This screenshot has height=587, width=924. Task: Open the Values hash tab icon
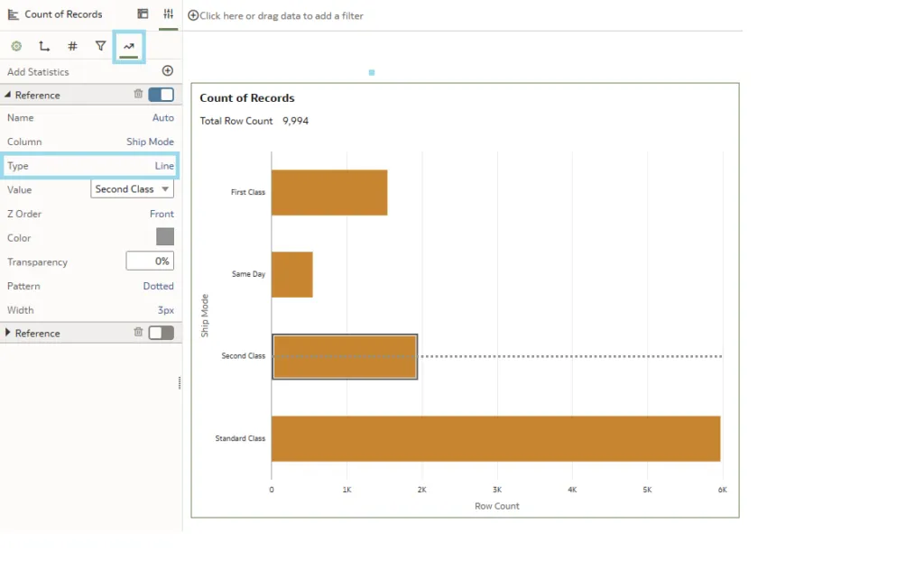click(x=73, y=46)
